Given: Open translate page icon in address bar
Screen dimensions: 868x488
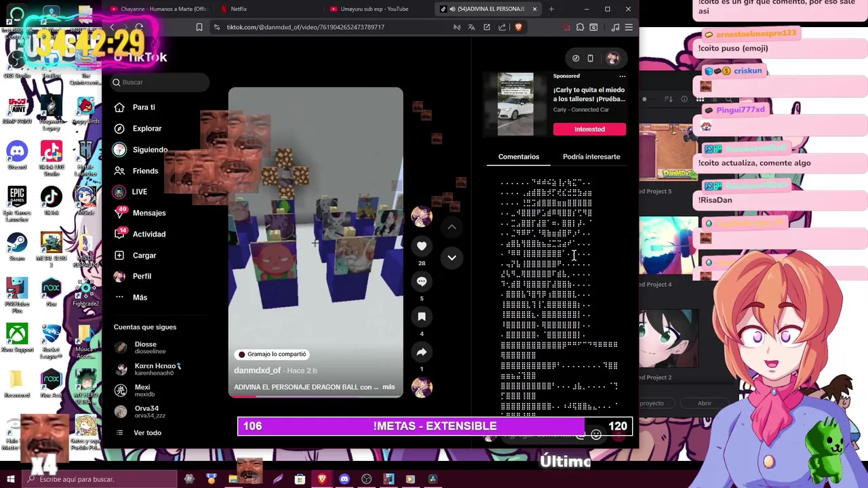Looking at the screenshot, I should point(471,27).
